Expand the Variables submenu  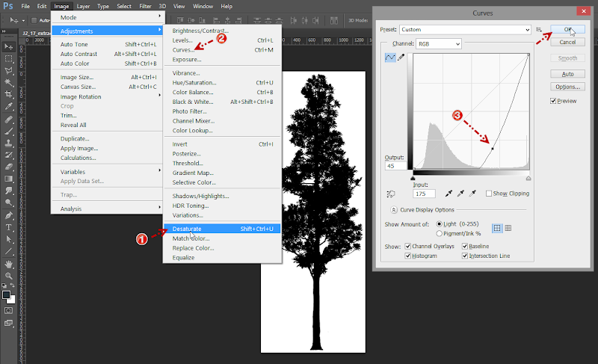pyautogui.click(x=108, y=172)
